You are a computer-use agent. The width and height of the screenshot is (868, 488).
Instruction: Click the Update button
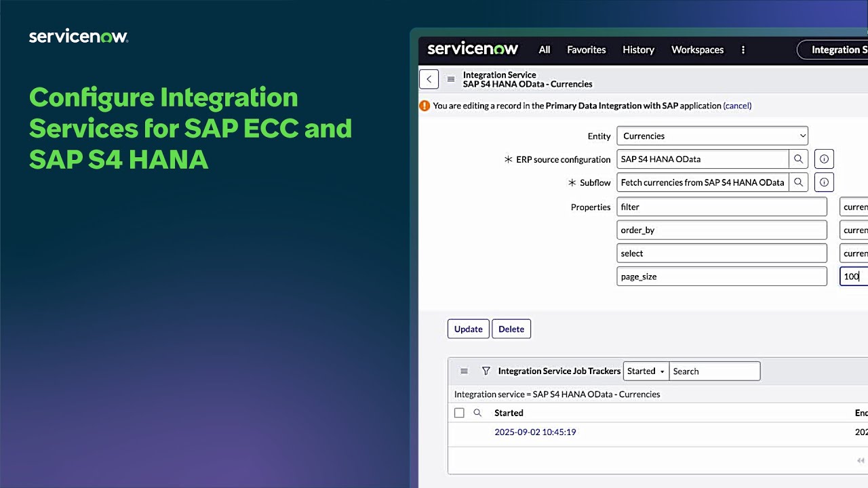tap(468, 329)
